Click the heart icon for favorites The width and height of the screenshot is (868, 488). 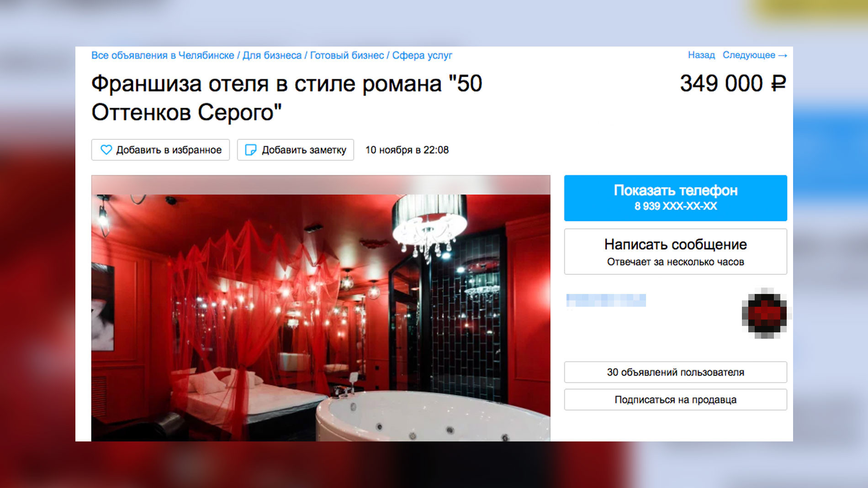(x=106, y=150)
